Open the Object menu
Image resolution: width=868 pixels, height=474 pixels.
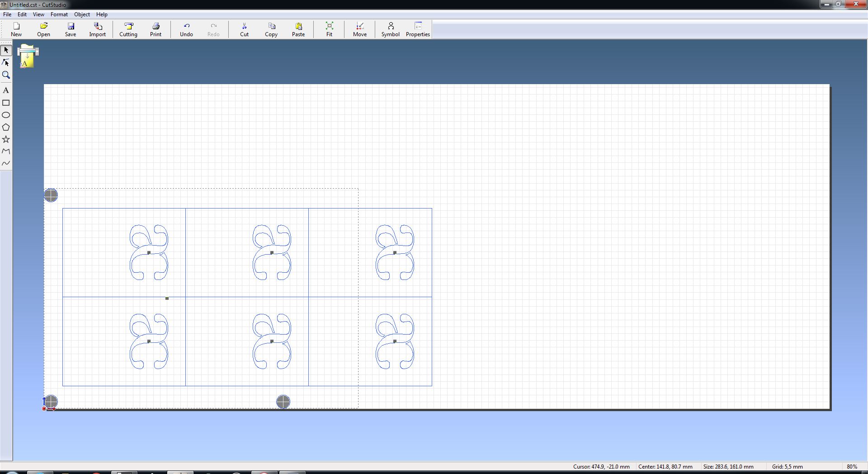[x=82, y=14]
